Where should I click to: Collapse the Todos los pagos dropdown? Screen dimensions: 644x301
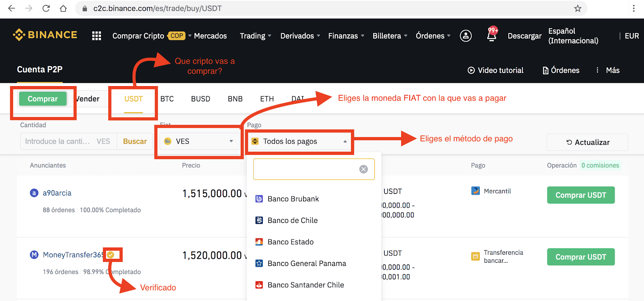pyautogui.click(x=300, y=141)
